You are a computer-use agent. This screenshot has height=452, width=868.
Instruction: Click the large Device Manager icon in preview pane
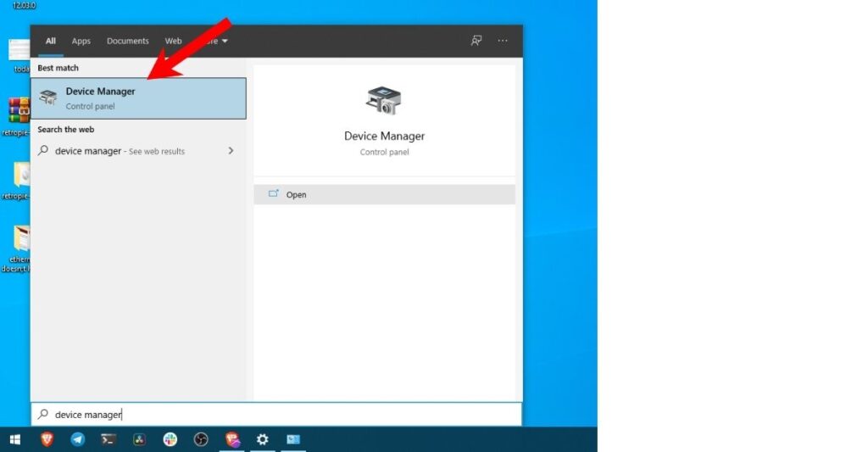click(x=384, y=100)
